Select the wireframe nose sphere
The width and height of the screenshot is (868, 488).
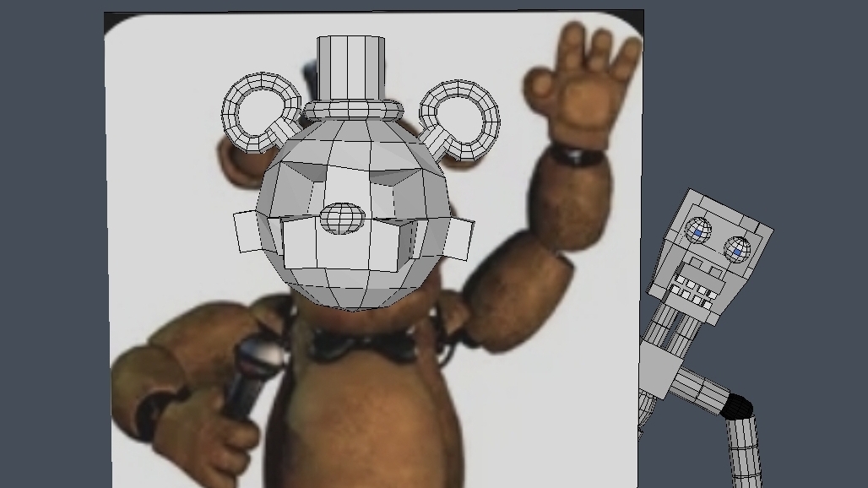coord(343,218)
